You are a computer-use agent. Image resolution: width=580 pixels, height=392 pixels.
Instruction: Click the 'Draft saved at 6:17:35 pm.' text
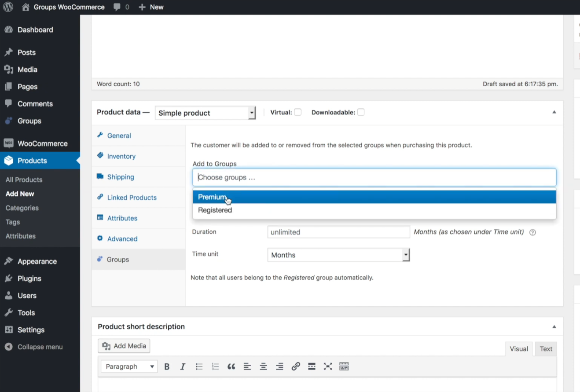[x=520, y=84]
